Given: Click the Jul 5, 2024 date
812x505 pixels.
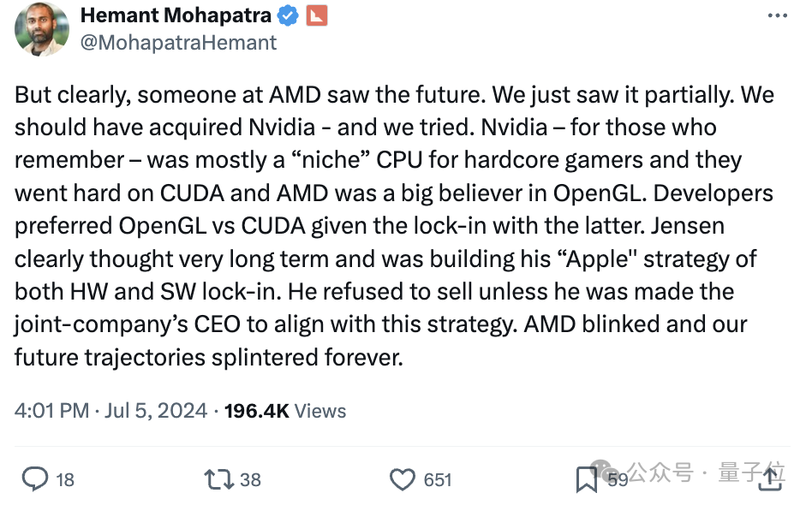Looking at the screenshot, I should tap(156, 411).
